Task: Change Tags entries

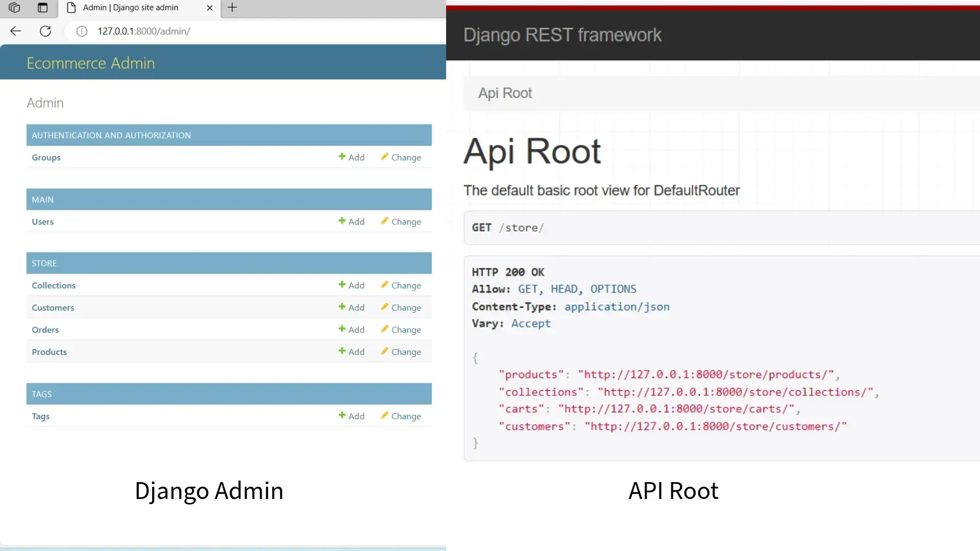Action: (401, 416)
